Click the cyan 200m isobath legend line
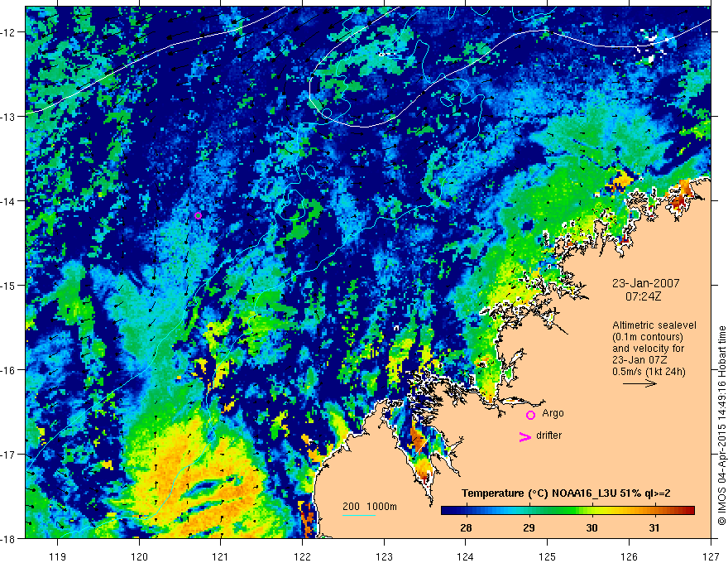This screenshot has height=563, width=728. pyautogui.click(x=359, y=515)
